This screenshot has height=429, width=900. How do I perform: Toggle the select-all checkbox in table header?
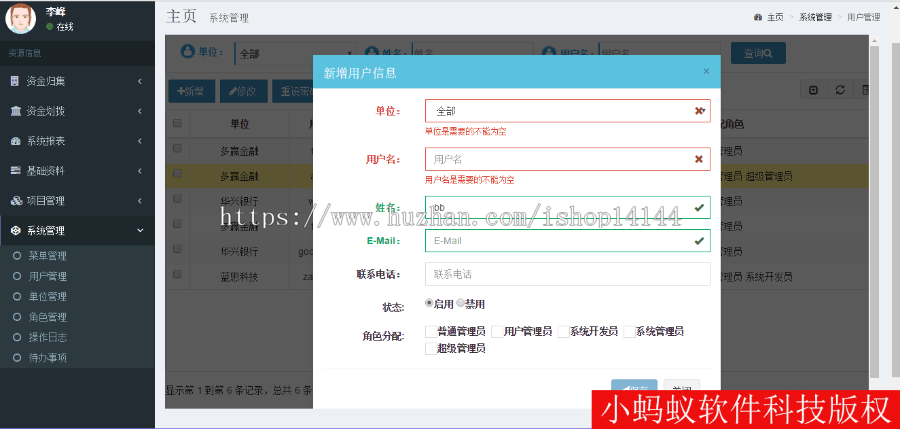click(x=177, y=123)
